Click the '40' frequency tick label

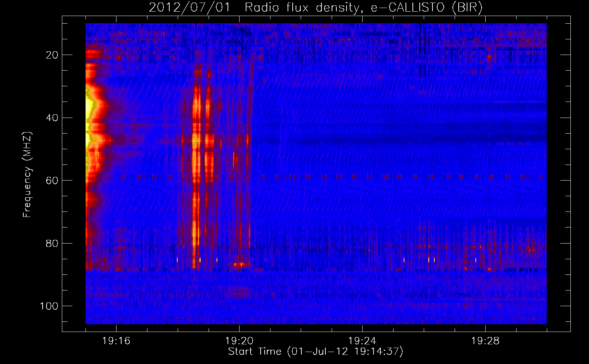pyautogui.click(x=52, y=118)
